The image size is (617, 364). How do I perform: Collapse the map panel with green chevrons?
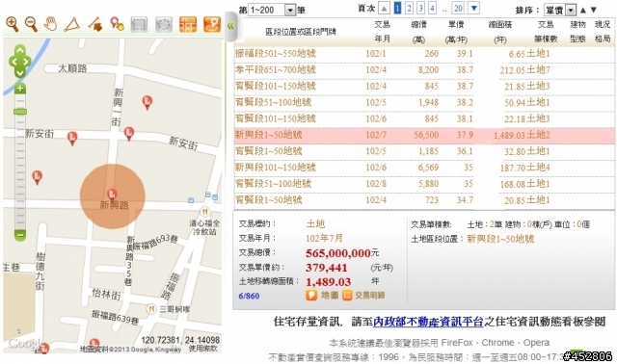pos(230,26)
